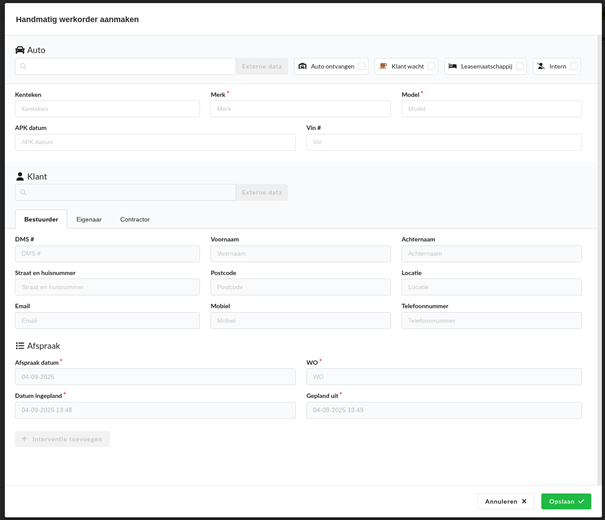Open the Afspraak datum date picker
Screen dimensions: 605x520
pos(155,377)
